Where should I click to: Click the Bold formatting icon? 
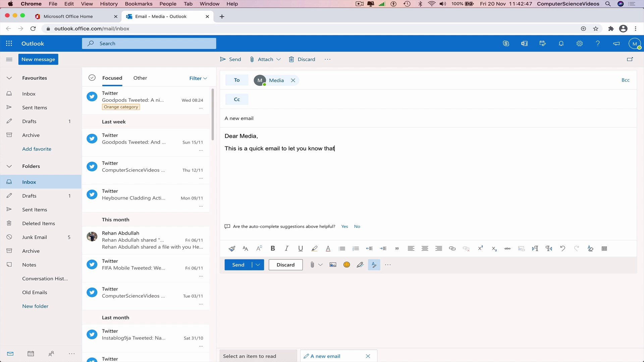pos(273,248)
